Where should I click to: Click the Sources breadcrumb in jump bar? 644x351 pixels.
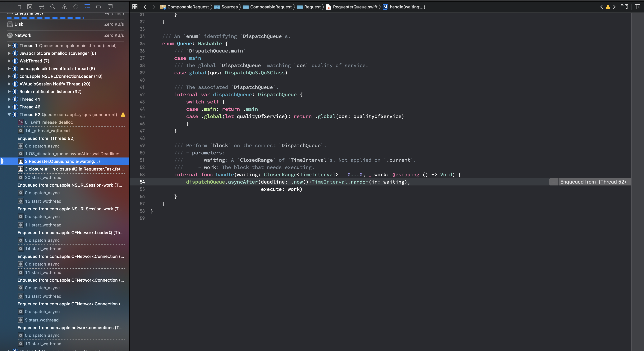coord(229,7)
